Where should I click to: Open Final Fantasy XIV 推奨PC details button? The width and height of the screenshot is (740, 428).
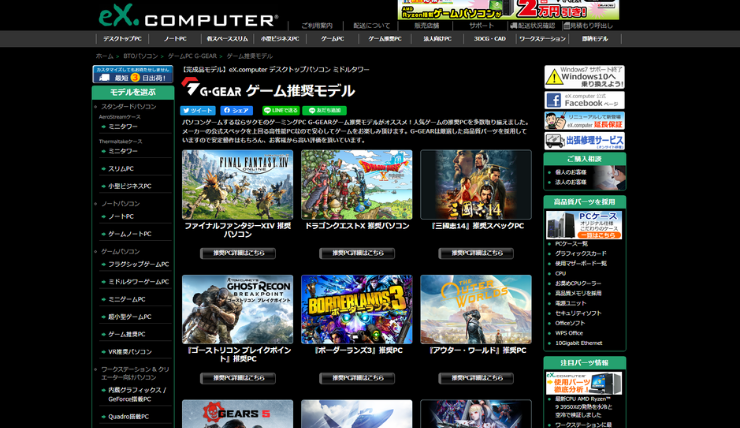point(237,254)
